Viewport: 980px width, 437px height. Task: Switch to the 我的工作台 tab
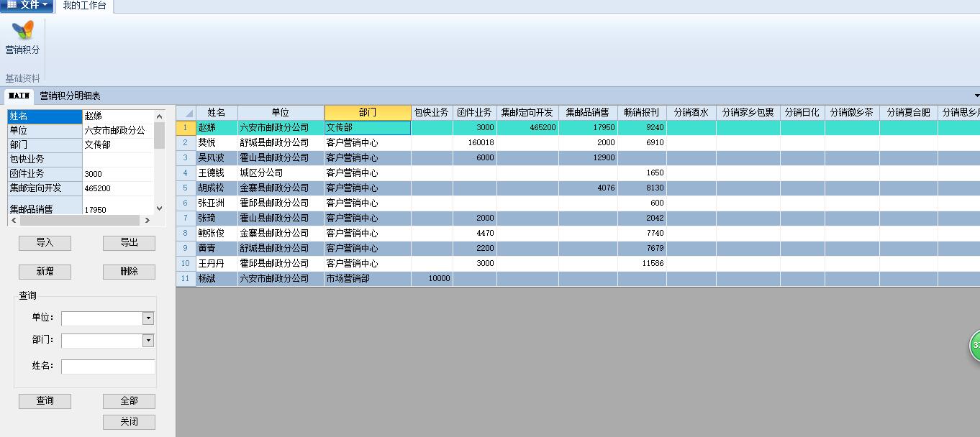click(84, 6)
